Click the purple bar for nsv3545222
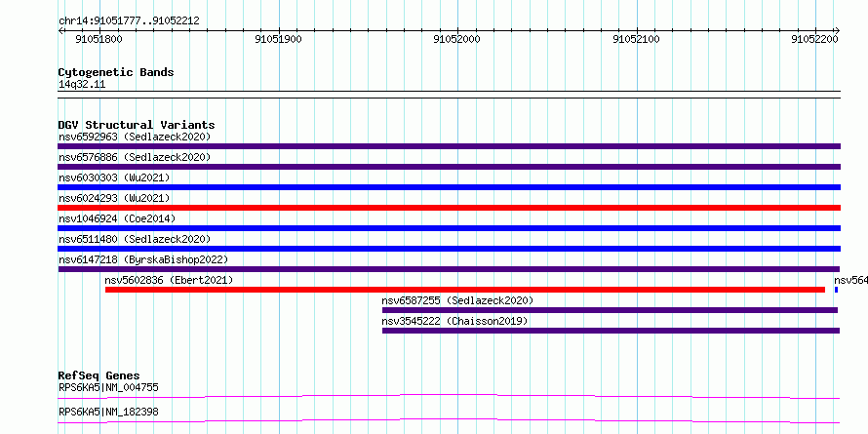 pyautogui.click(x=611, y=331)
